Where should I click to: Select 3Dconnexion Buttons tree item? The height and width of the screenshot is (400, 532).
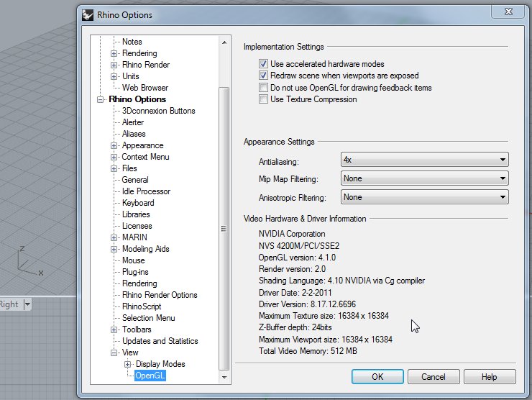coord(158,111)
